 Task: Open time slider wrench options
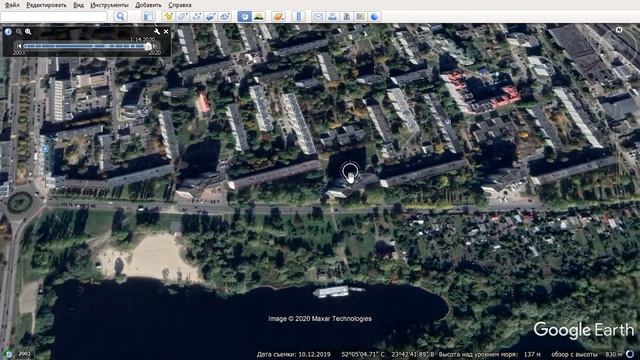click(157, 31)
